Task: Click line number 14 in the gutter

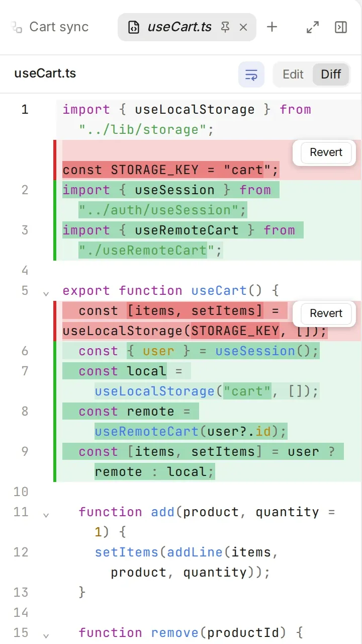Action: pyautogui.click(x=21, y=613)
